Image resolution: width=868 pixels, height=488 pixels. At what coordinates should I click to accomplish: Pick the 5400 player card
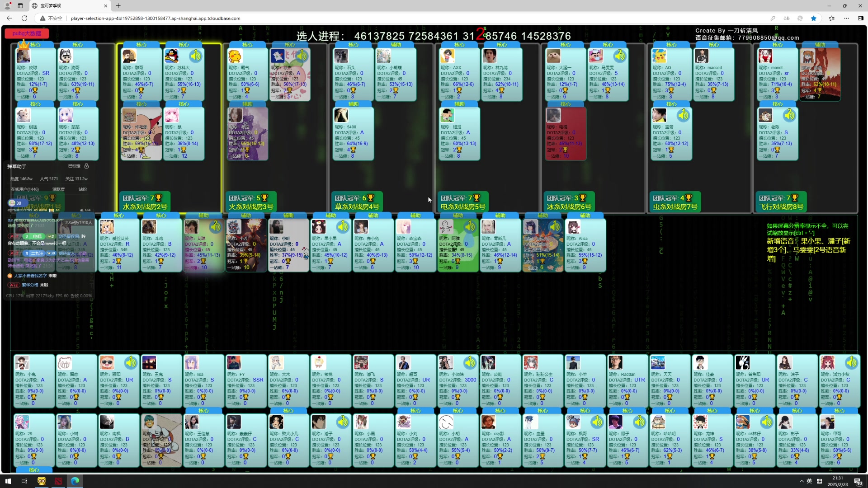[x=354, y=133]
